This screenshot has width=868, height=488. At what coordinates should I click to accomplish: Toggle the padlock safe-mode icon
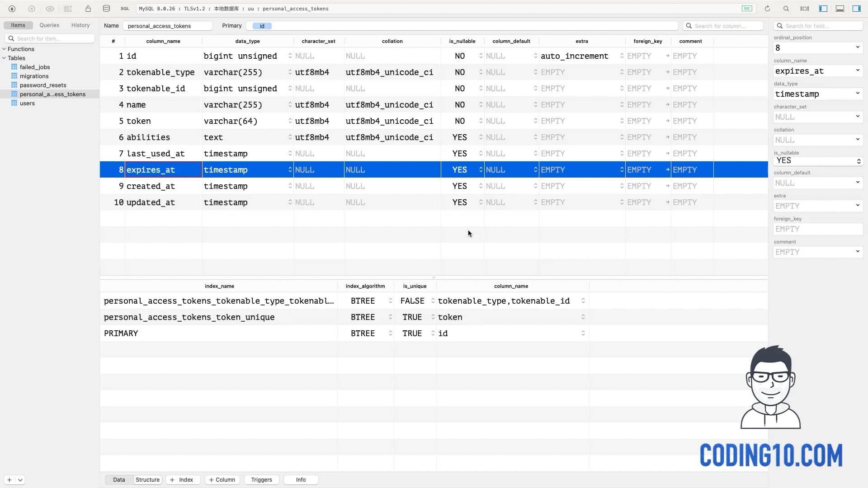point(88,9)
